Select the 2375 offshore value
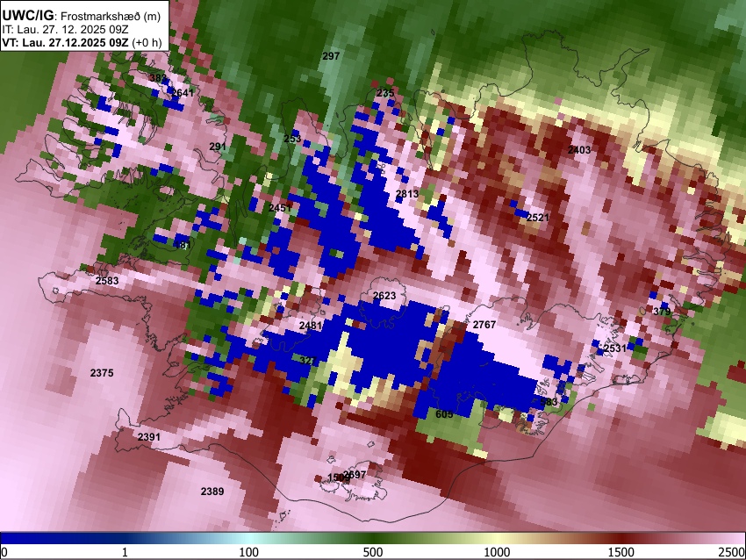This screenshot has width=746, height=560. tap(102, 373)
